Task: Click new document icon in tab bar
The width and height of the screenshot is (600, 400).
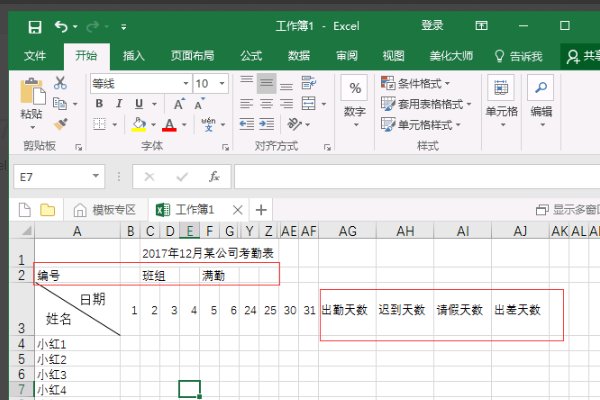Action: point(25,210)
